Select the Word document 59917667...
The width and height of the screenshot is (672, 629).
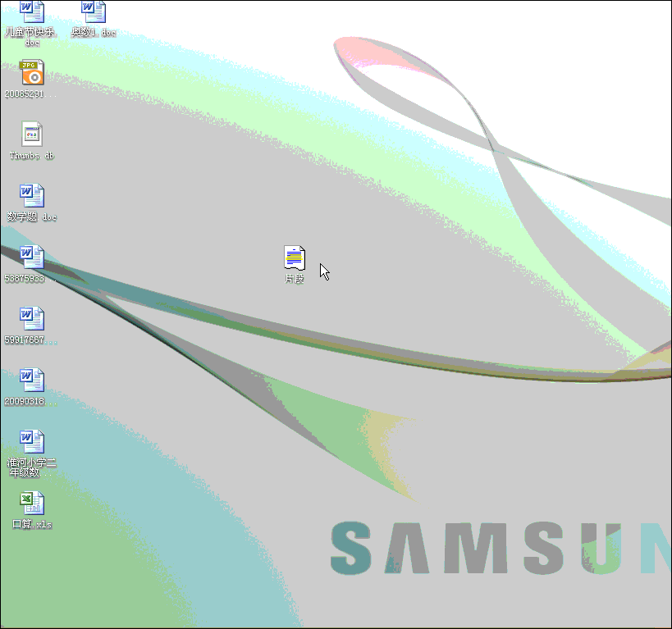click(32, 318)
